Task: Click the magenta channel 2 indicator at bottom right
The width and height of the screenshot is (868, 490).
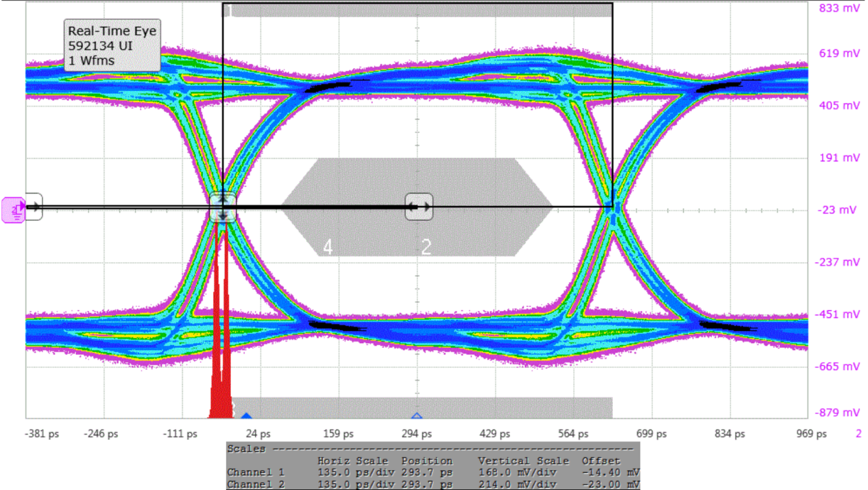Action: coord(858,434)
